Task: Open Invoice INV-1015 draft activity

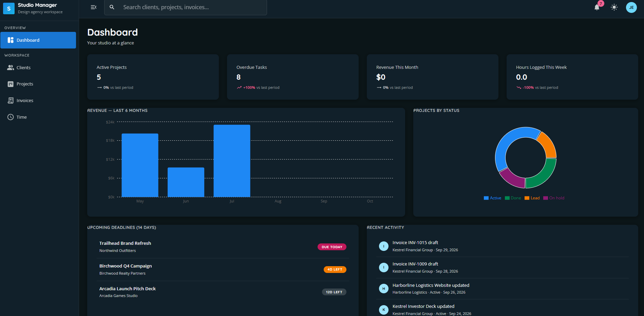Action: click(x=503, y=246)
